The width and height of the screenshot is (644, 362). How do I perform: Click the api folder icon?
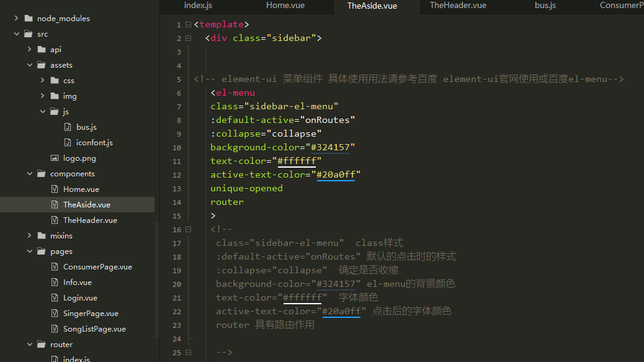pyautogui.click(x=42, y=49)
